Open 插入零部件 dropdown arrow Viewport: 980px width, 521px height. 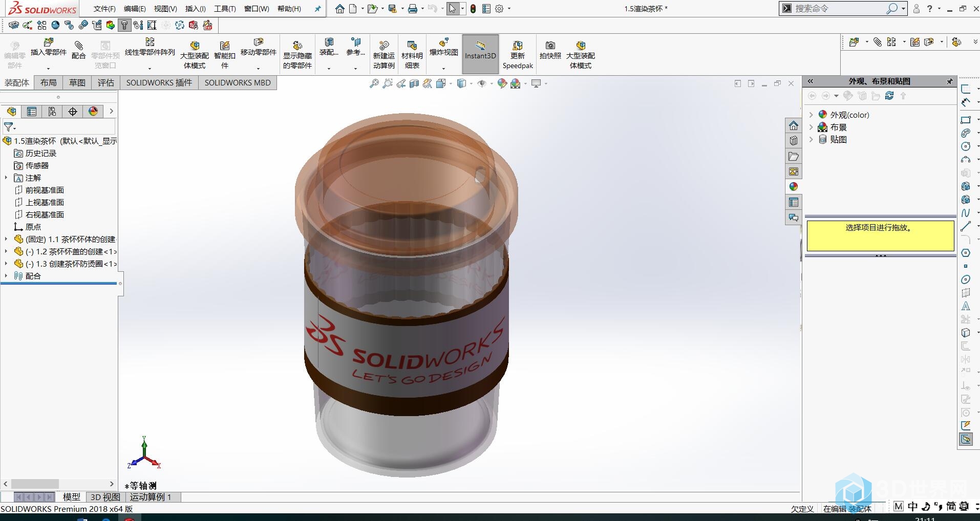[49, 68]
